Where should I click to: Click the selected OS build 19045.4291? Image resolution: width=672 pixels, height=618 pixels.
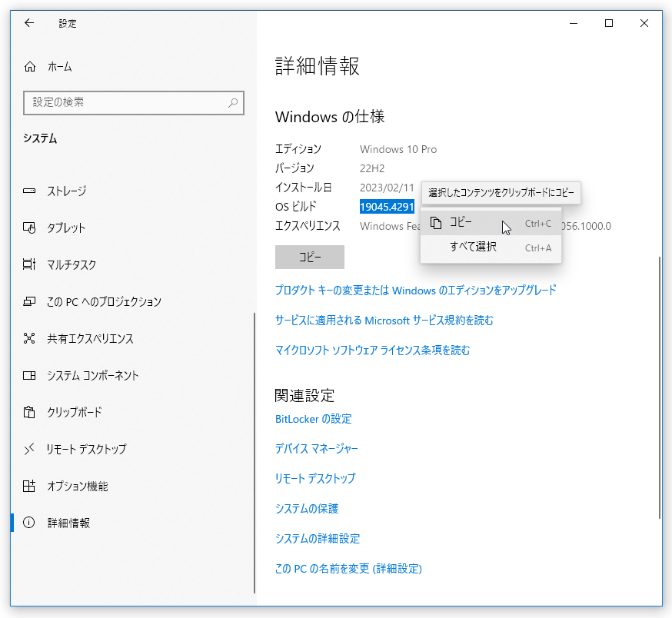coord(387,207)
